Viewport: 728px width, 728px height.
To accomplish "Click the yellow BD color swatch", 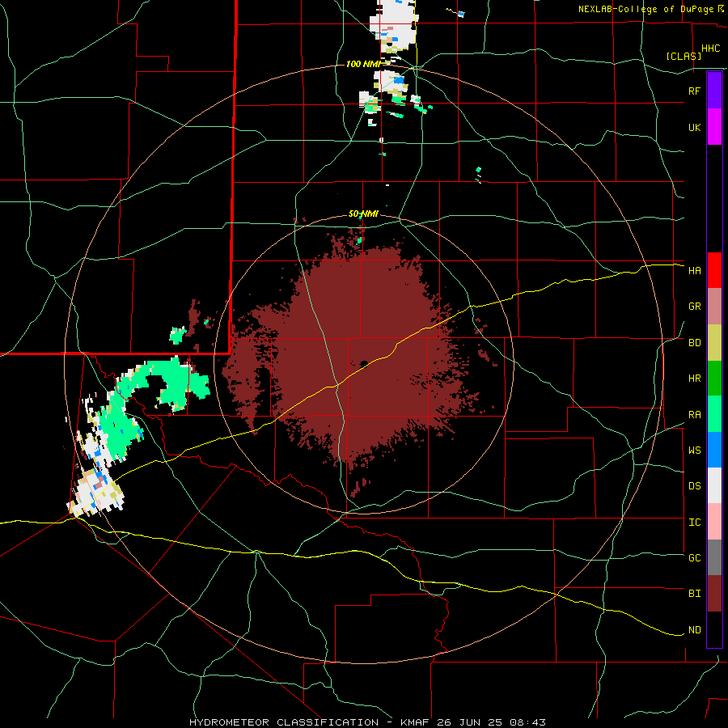I will [714, 343].
